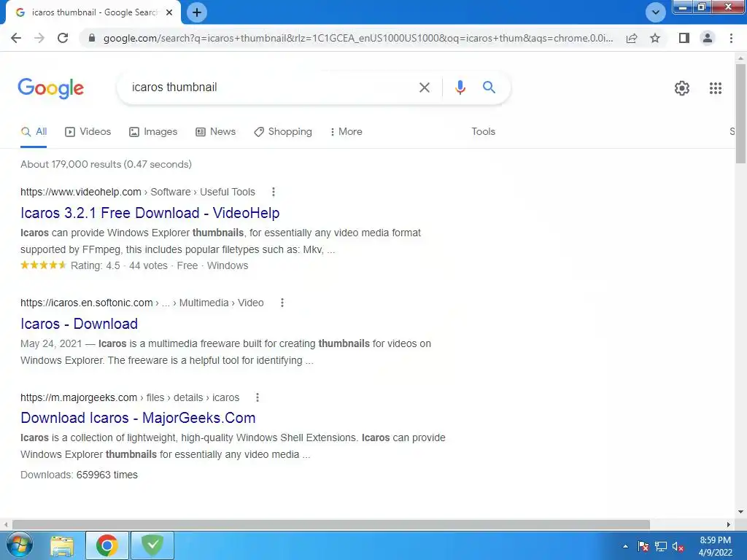Reload the page with the refresh icon

point(63,38)
